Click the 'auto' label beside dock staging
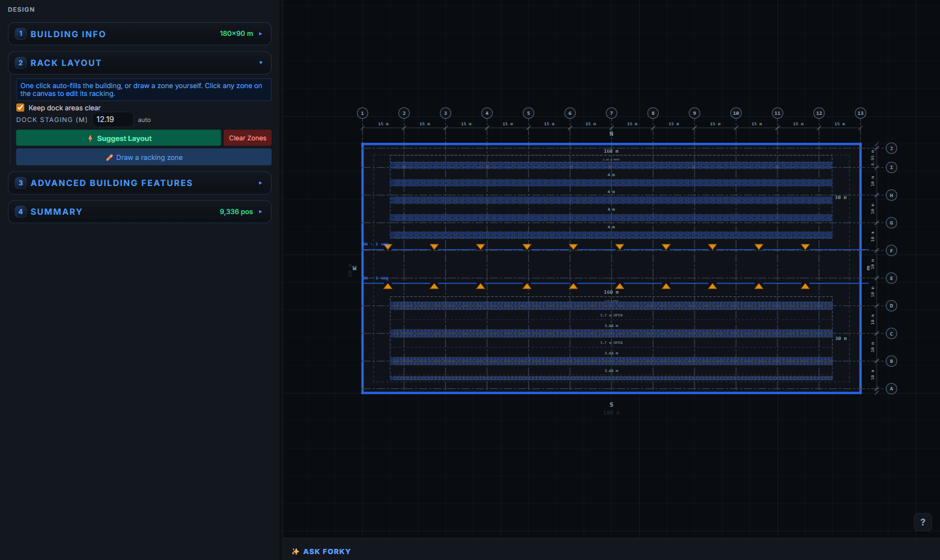This screenshot has height=560, width=940. click(x=144, y=120)
